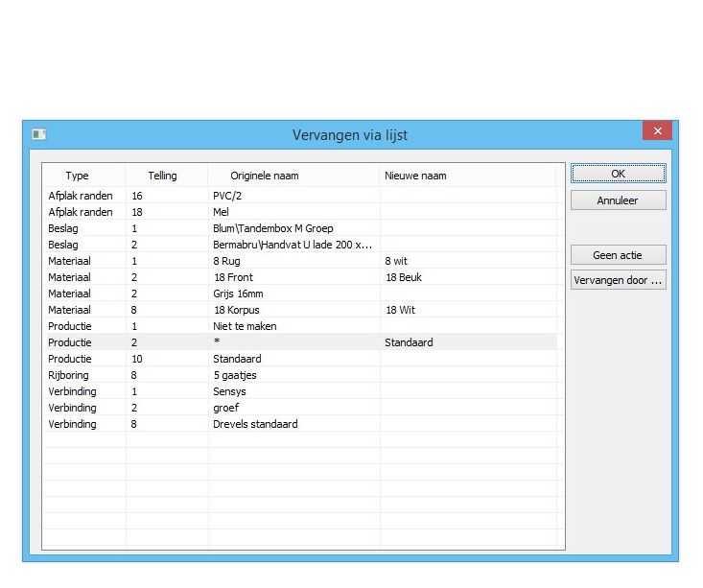The height and width of the screenshot is (588, 703).
Task: Select the Niet te maken row
Action: pos(245,326)
